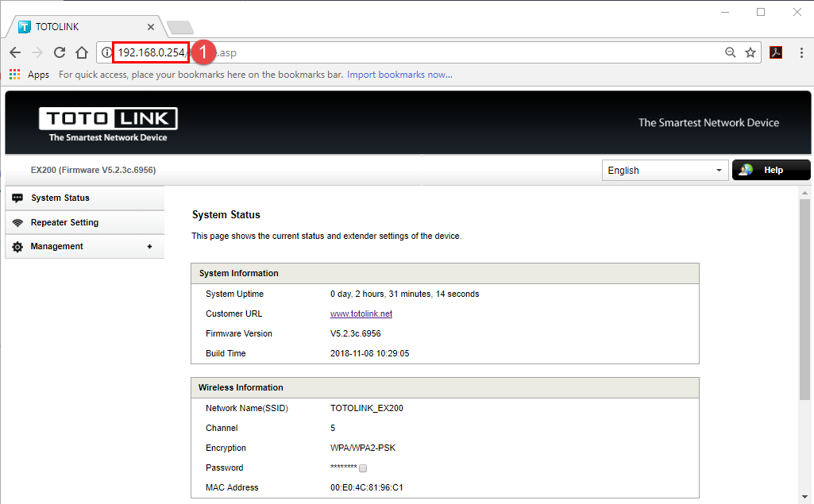Click the Help button
The width and height of the screenshot is (814, 504).
(x=771, y=171)
